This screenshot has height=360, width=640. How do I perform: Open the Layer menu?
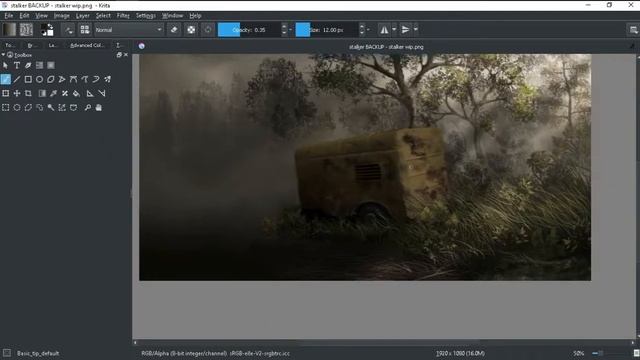click(83, 16)
